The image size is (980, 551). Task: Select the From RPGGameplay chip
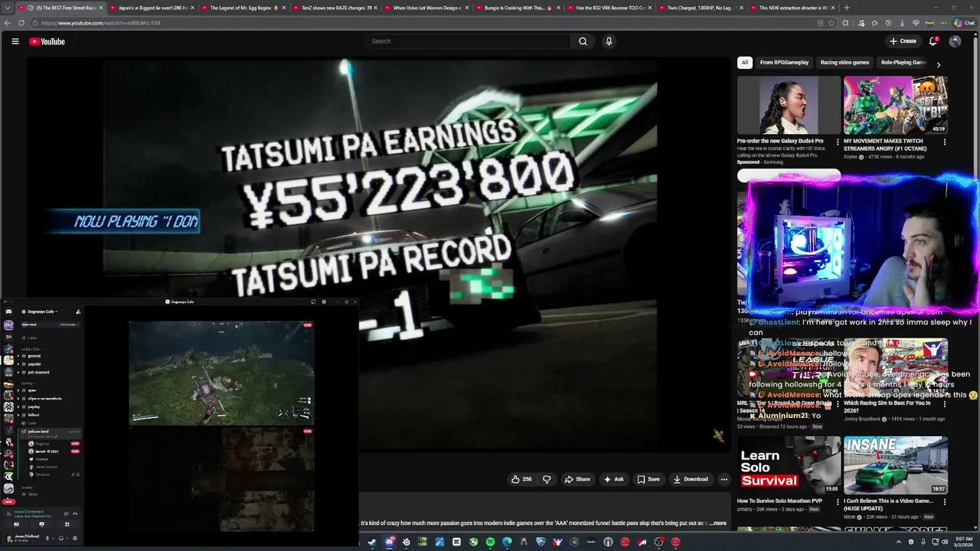point(784,63)
